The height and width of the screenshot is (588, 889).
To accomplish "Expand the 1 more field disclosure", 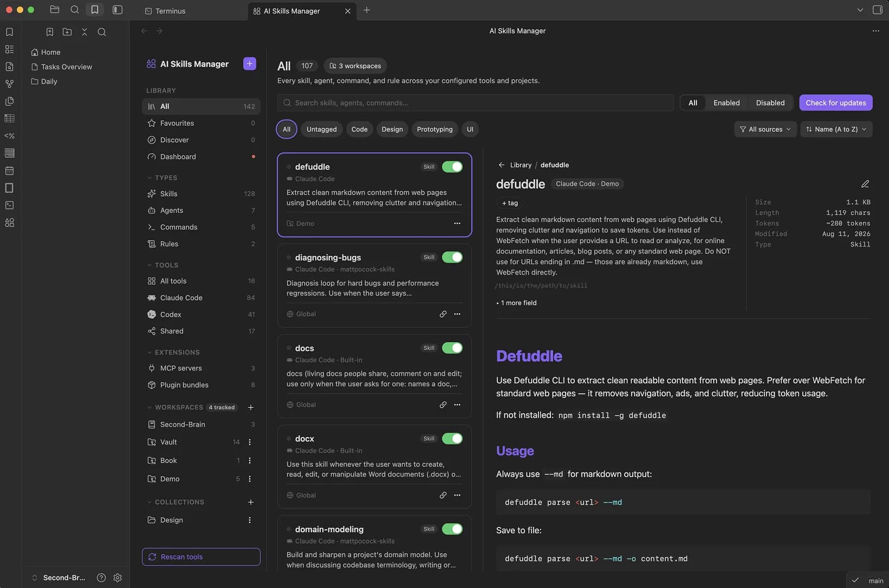I will 516,303.
